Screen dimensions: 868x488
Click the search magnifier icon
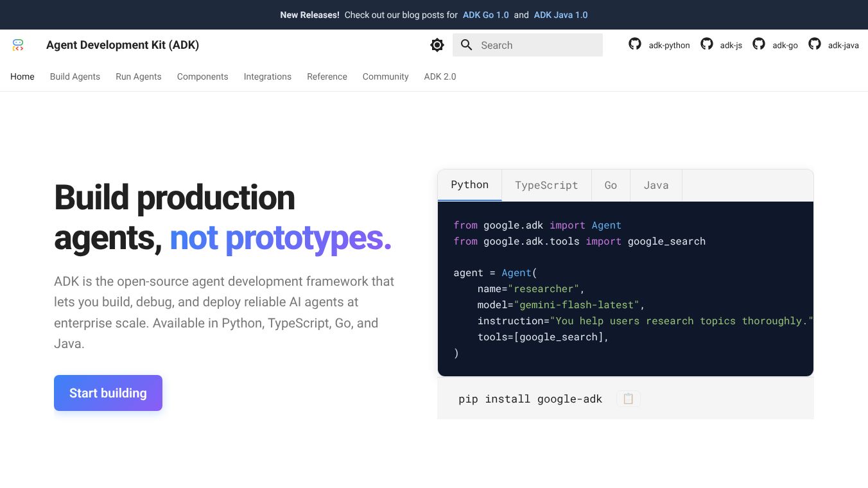[x=467, y=45]
